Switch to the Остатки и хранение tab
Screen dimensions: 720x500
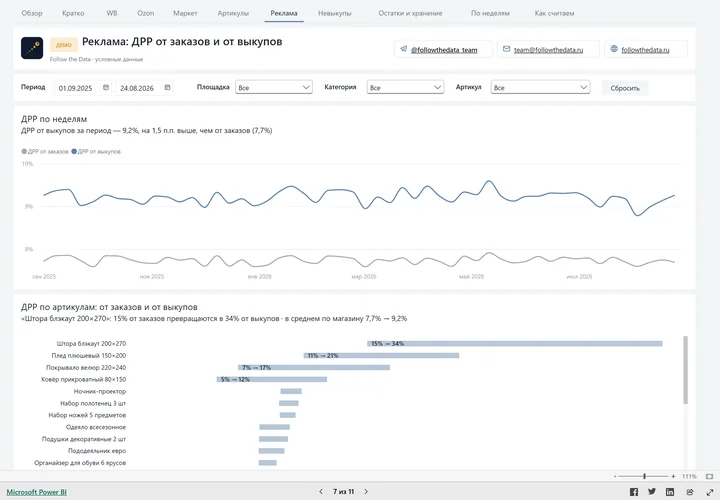(410, 13)
